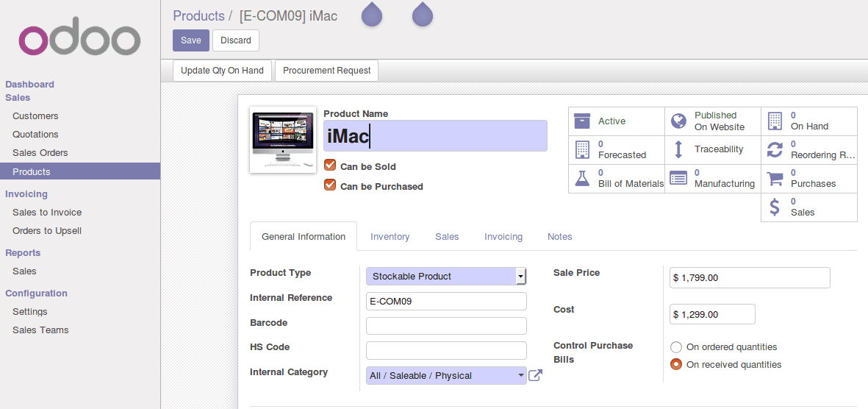Switch to the Notes tab
This screenshot has height=409, width=868.
[x=559, y=237]
